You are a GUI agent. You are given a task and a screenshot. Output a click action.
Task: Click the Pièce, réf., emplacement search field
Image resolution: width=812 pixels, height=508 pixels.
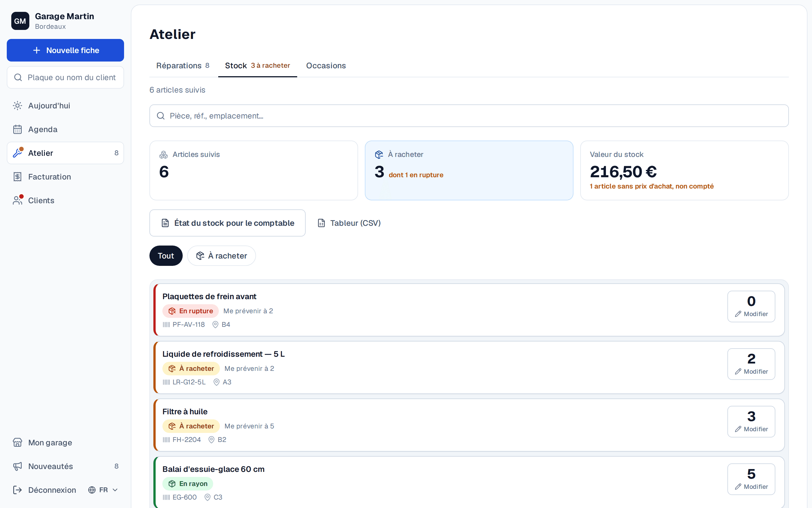469,116
